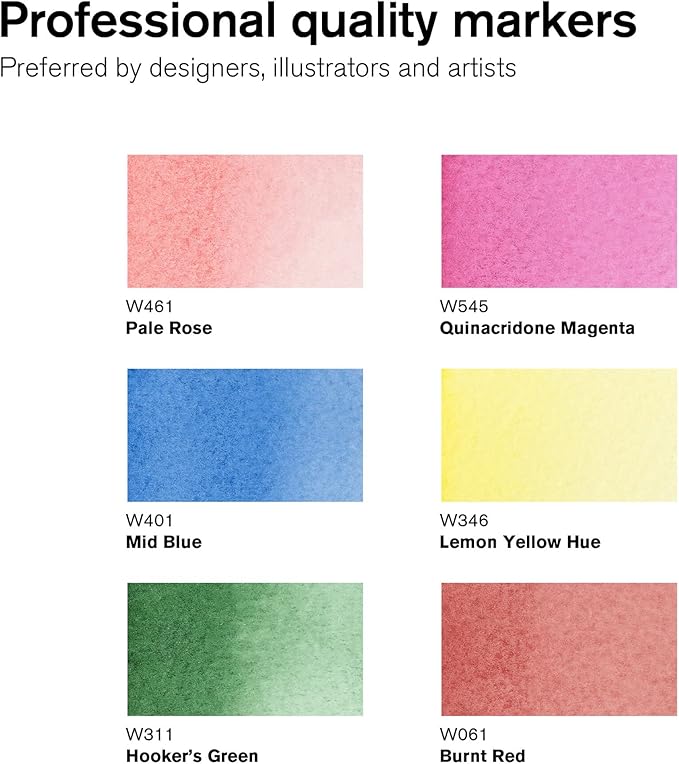Viewport: 679px width, 764px height.
Task: Click the "Pale Rose" name label
Action: point(169,328)
